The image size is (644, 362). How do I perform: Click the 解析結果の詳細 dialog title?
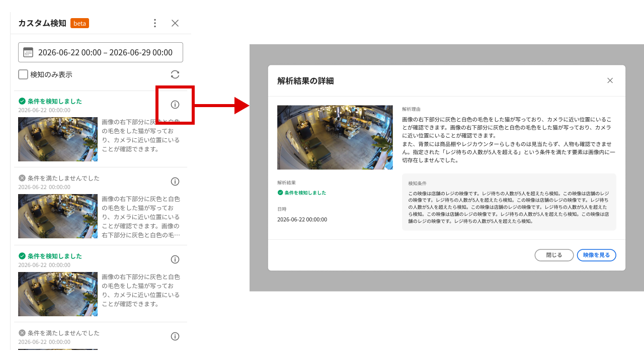[305, 81]
